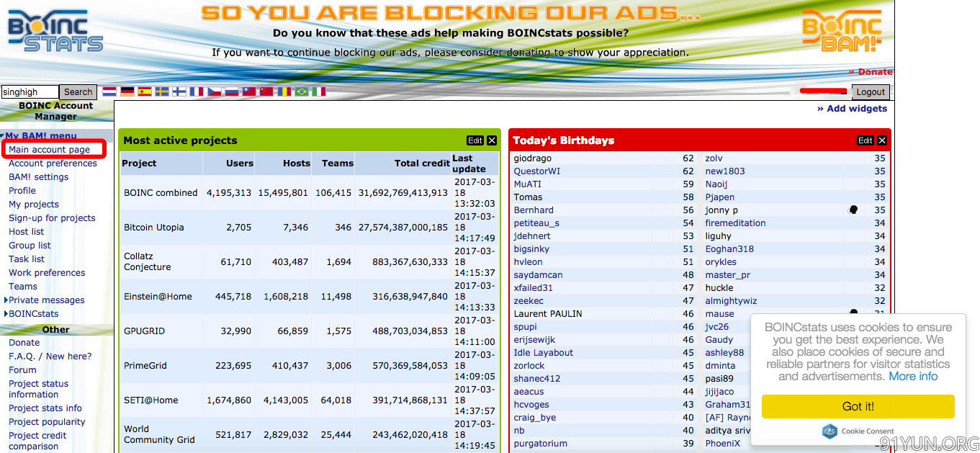Screen dimensions: 980x453
Task: Go to the Forum link
Action: coord(22,370)
